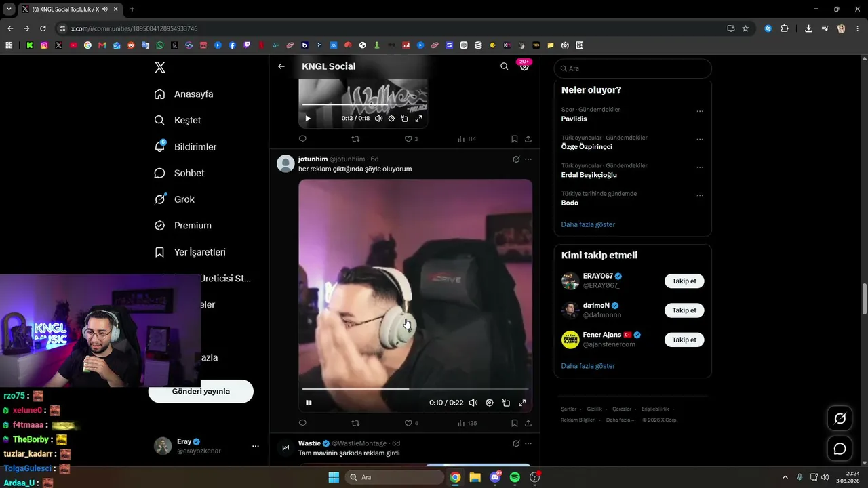Open more options on Wastie post
Viewport: 868px width, 488px height.
[x=528, y=443]
